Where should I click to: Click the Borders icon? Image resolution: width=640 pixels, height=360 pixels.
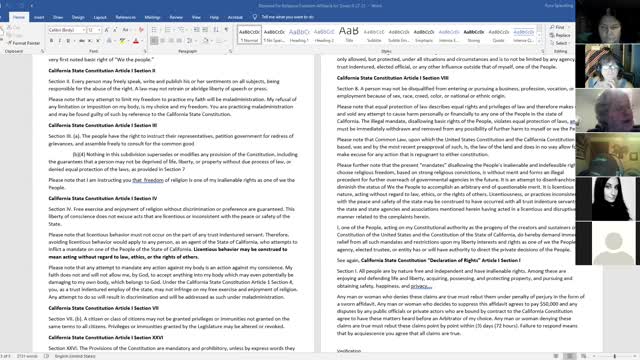pyautogui.click(x=219, y=41)
